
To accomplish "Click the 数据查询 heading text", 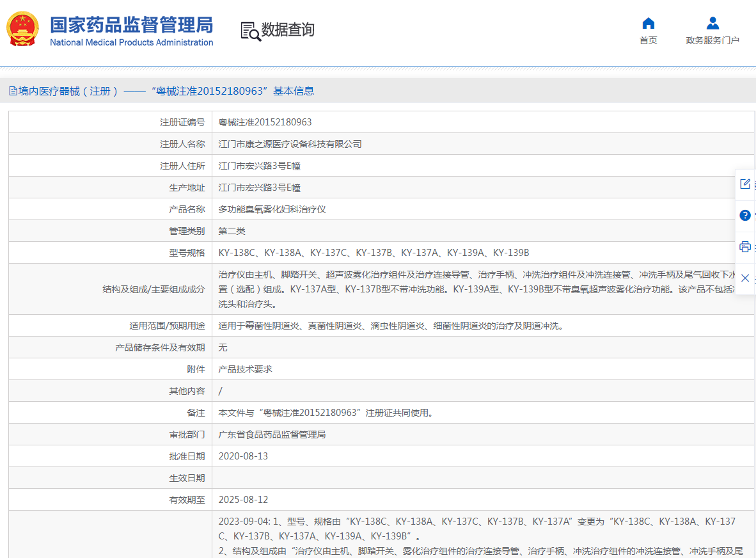I will 288,29.
